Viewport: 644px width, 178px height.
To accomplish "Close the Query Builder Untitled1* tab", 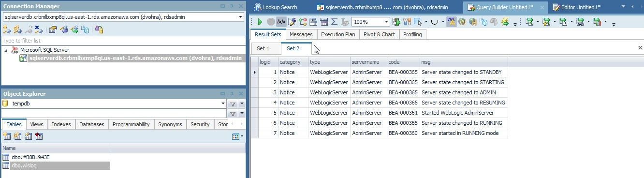I will pos(542,7).
